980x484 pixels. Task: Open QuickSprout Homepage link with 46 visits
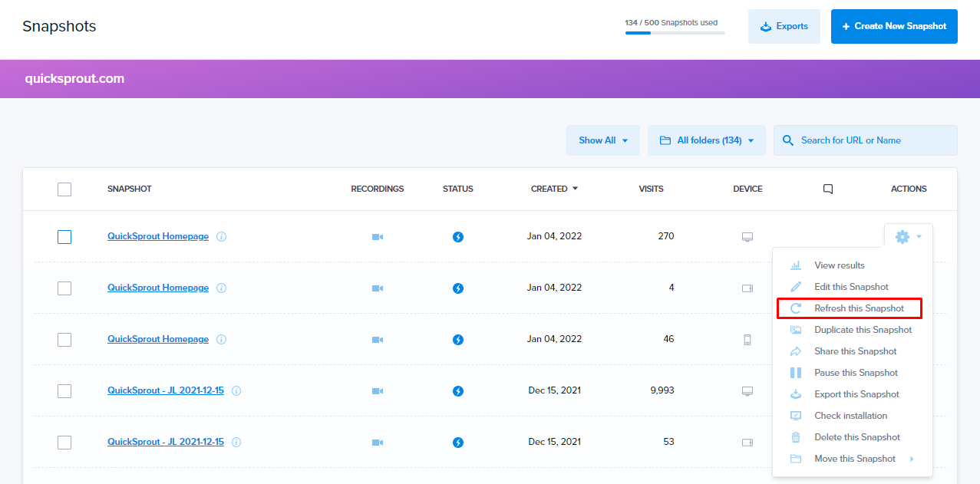(x=158, y=339)
